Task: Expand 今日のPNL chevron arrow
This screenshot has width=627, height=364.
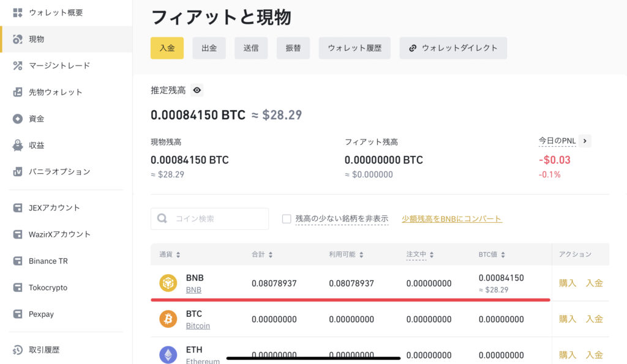Action: point(585,141)
